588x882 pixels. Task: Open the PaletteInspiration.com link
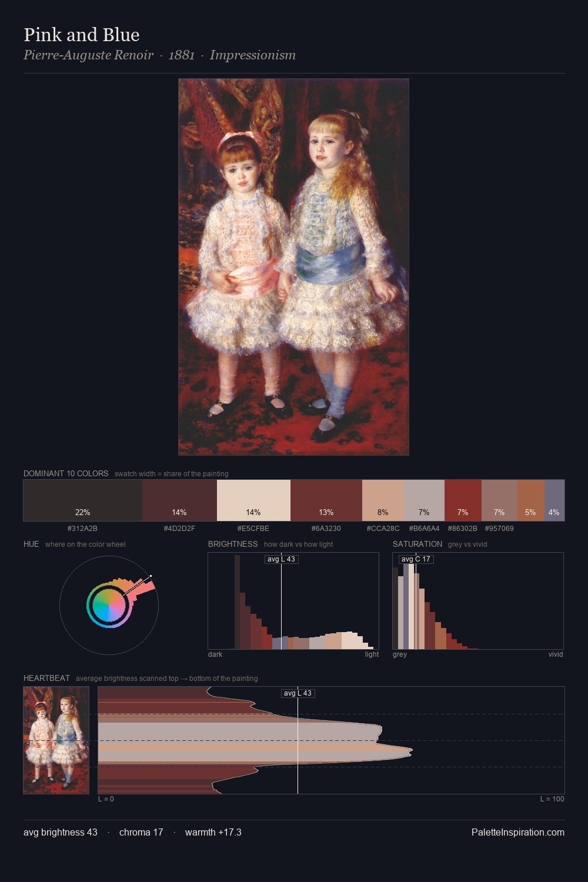click(x=518, y=833)
